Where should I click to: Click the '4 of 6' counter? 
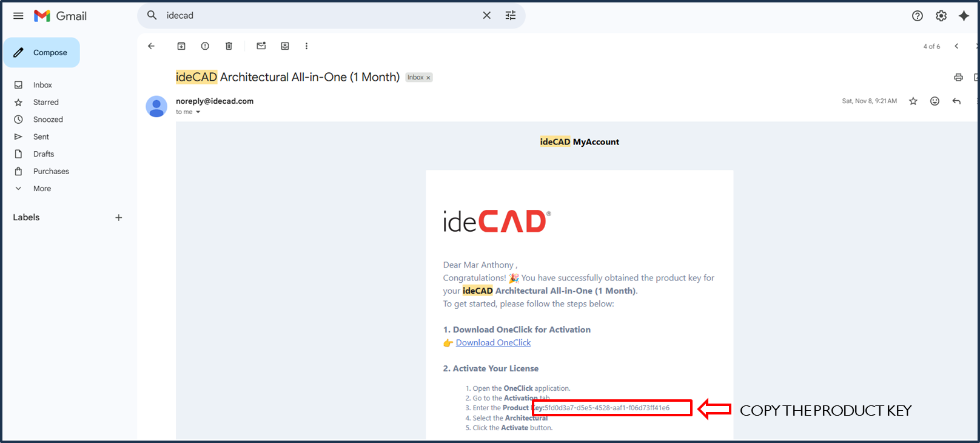point(931,47)
